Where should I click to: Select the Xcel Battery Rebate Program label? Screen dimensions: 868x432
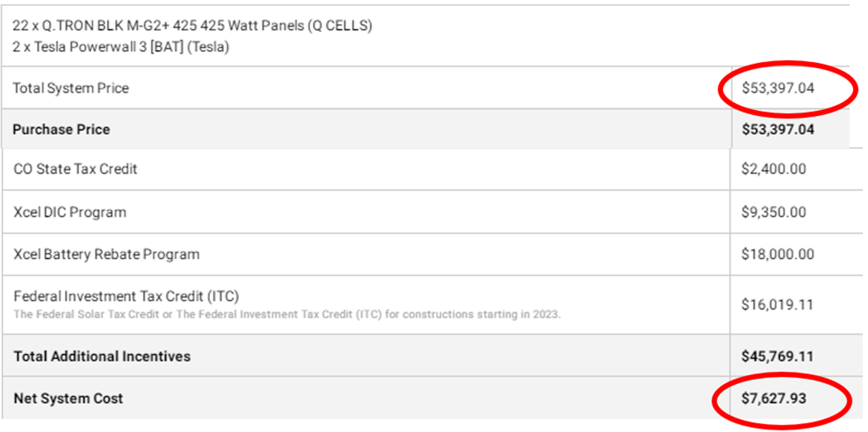(x=107, y=254)
